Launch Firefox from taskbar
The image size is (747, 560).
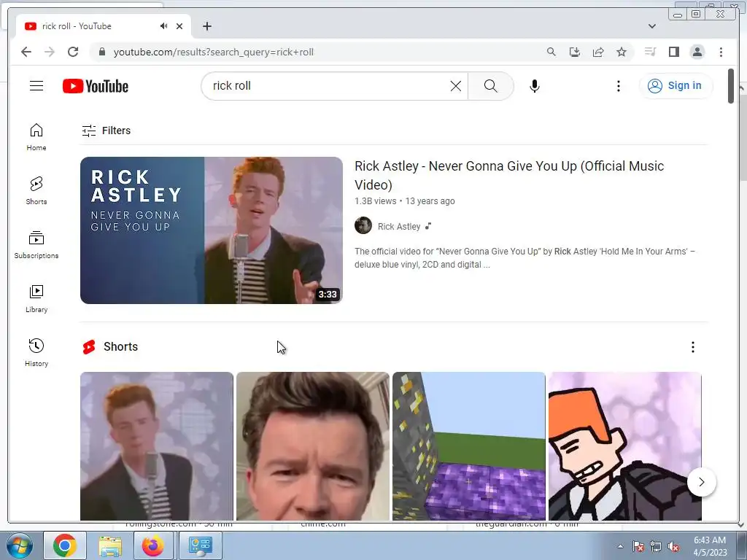pos(153,545)
